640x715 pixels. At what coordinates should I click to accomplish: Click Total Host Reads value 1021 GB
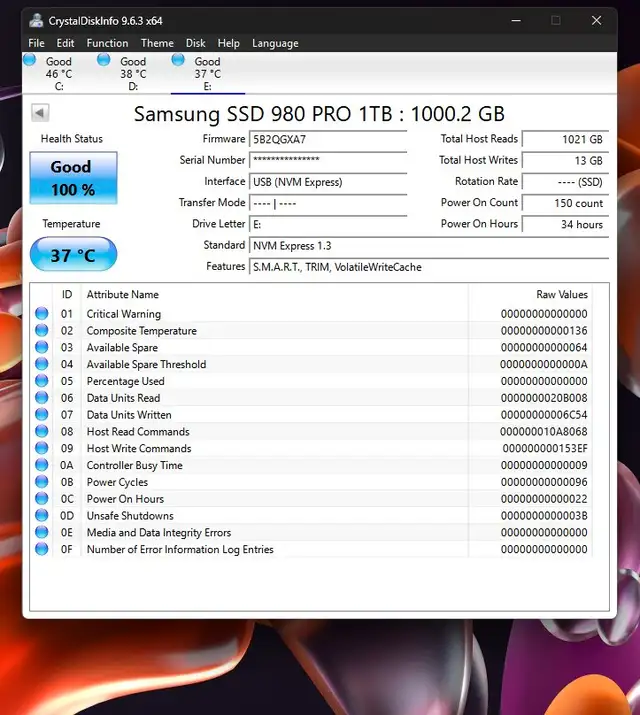[565, 139]
